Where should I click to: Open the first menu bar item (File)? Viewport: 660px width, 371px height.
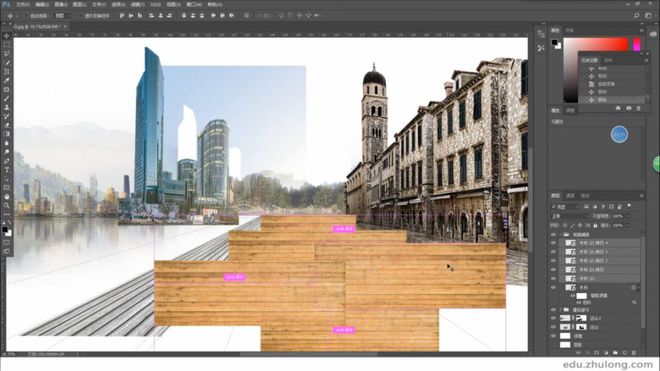(x=23, y=5)
